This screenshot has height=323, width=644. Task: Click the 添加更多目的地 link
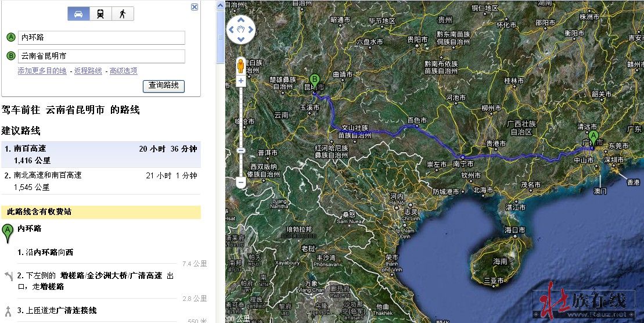(42, 71)
